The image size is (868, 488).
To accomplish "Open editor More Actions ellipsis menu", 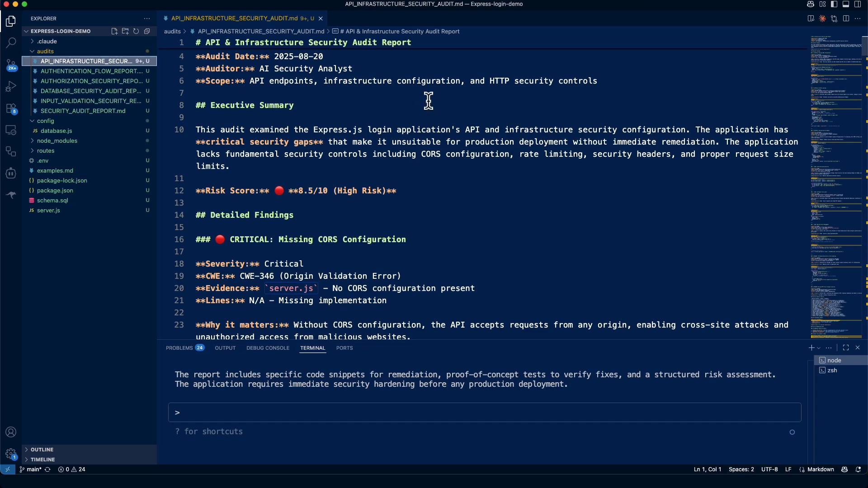I will click(858, 19).
